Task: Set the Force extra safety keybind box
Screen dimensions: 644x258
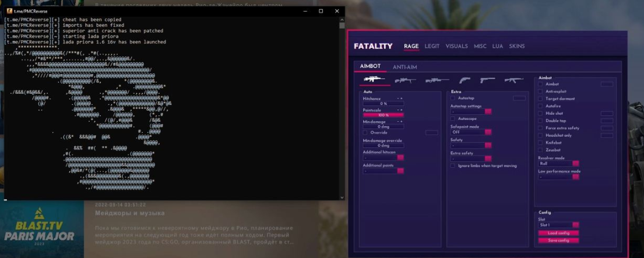Action: (607, 128)
